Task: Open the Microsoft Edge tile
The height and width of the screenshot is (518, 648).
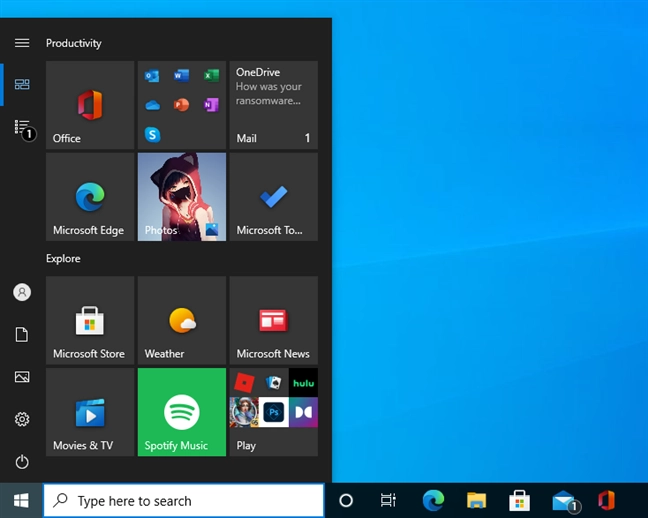Action: [x=90, y=197]
